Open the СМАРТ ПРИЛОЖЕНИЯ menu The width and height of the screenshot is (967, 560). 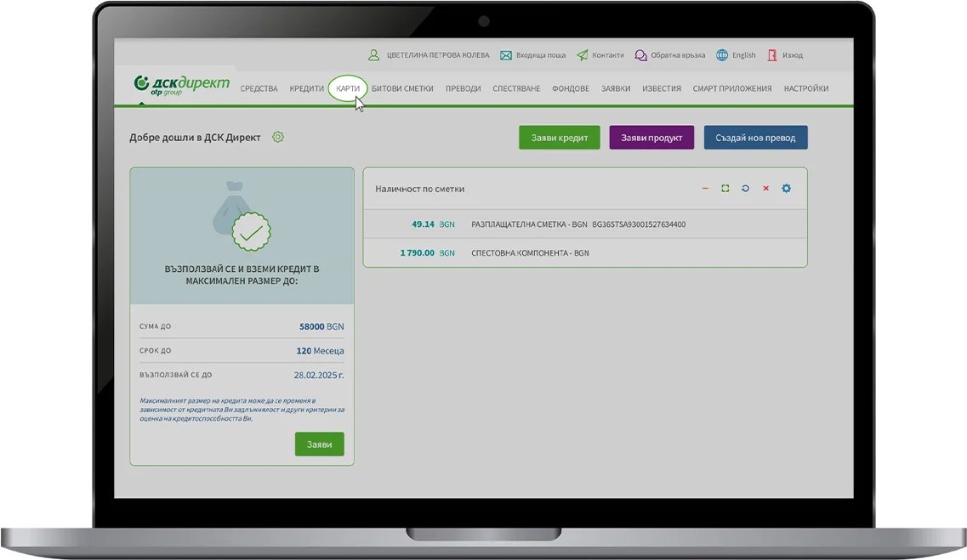[732, 88]
